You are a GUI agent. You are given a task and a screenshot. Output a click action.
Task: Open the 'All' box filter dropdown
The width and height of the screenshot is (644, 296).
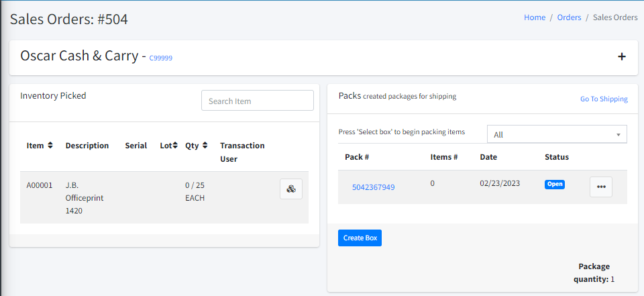pos(557,134)
